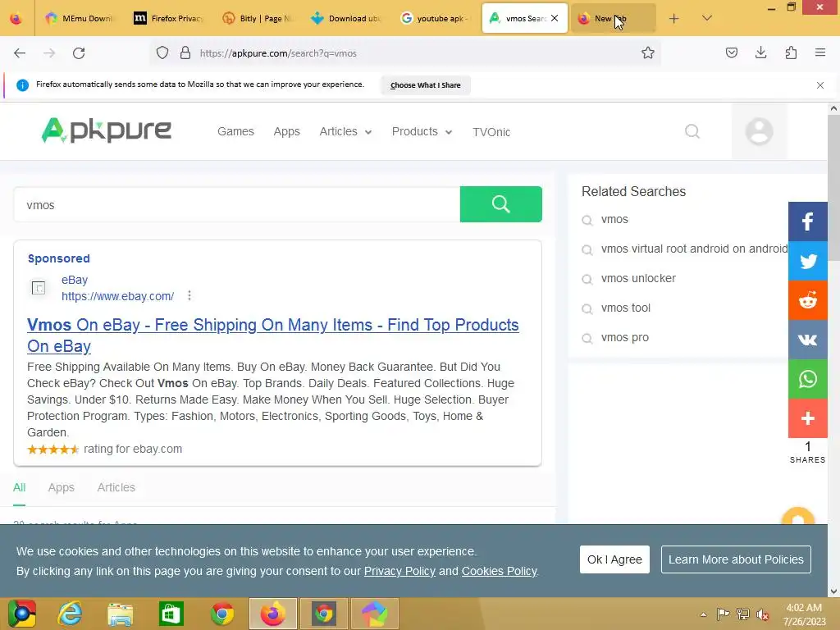Dismiss the Firefox data notification bar
The height and width of the screenshot is (630, 840).
(x=820, y=85)
